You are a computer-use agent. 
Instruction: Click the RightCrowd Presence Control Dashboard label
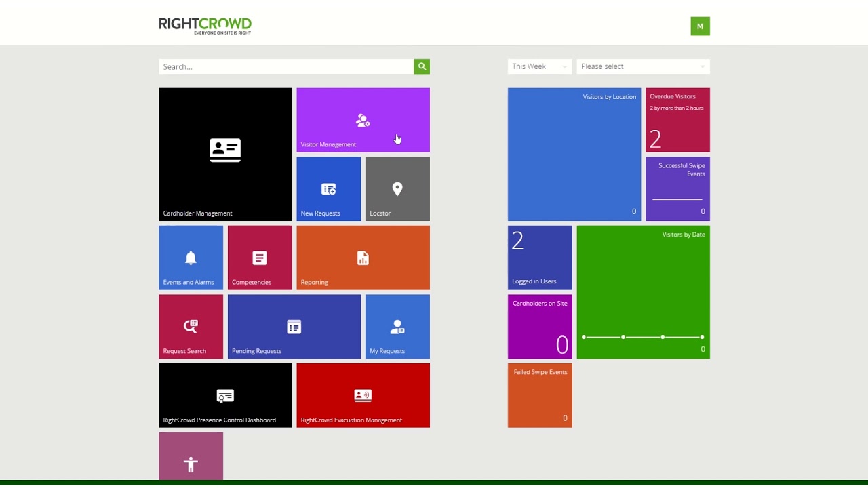(219, 420)
